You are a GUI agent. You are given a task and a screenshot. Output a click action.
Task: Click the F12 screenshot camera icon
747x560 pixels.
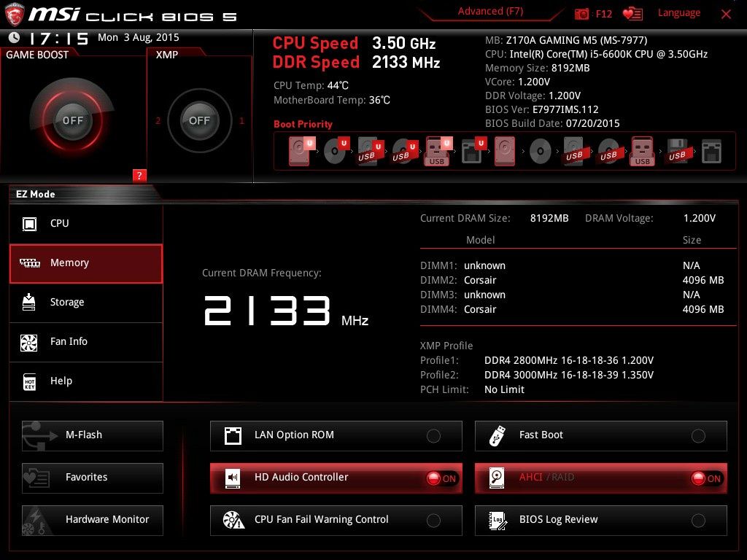click(x=581, y=14)
